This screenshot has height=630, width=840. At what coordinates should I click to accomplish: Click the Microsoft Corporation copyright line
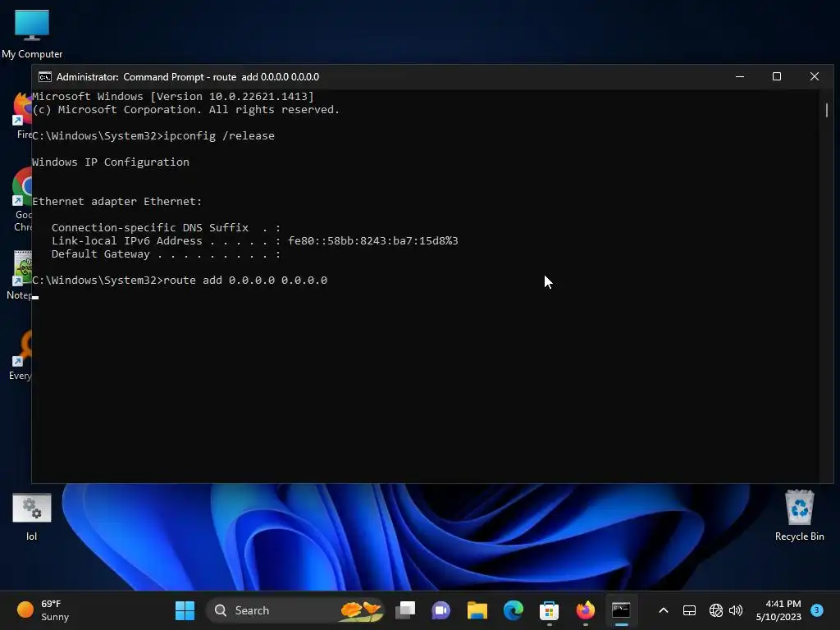(186, 110)
